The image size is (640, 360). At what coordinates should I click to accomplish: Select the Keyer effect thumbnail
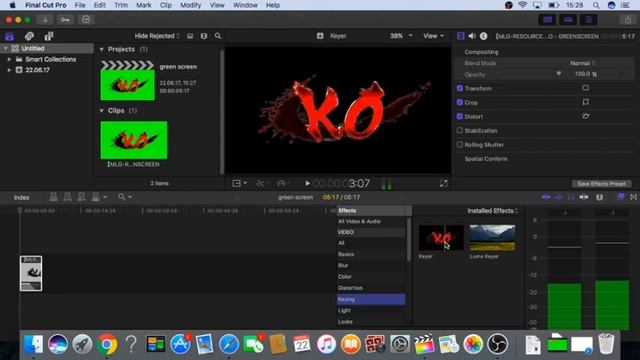pos(441,238)
